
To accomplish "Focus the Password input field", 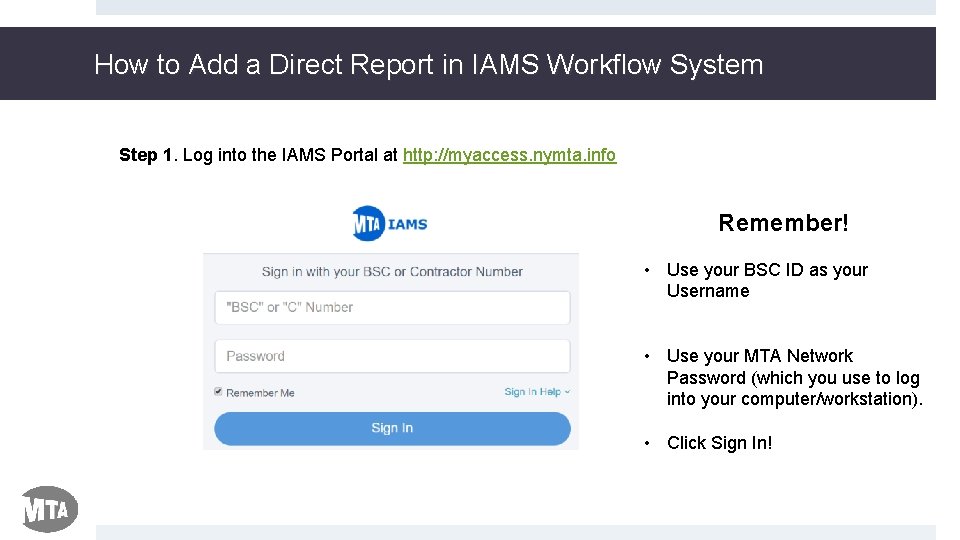I will (x=392, y=356).
